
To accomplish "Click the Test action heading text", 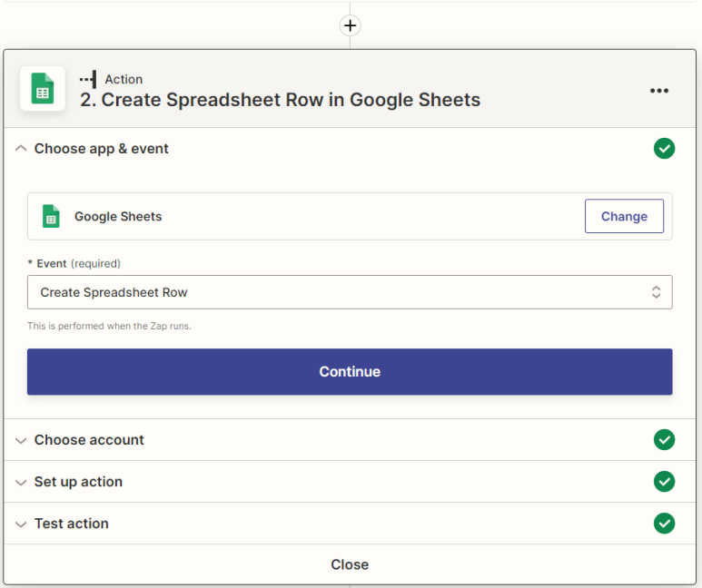I will pyautogui.click(x=72, y=524).
